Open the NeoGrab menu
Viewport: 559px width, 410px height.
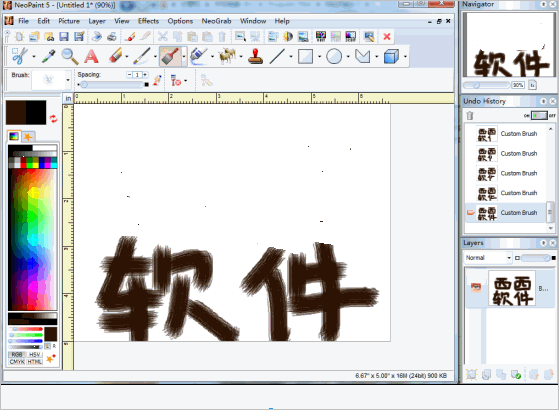pyautogui.click(x=216, y=21)
